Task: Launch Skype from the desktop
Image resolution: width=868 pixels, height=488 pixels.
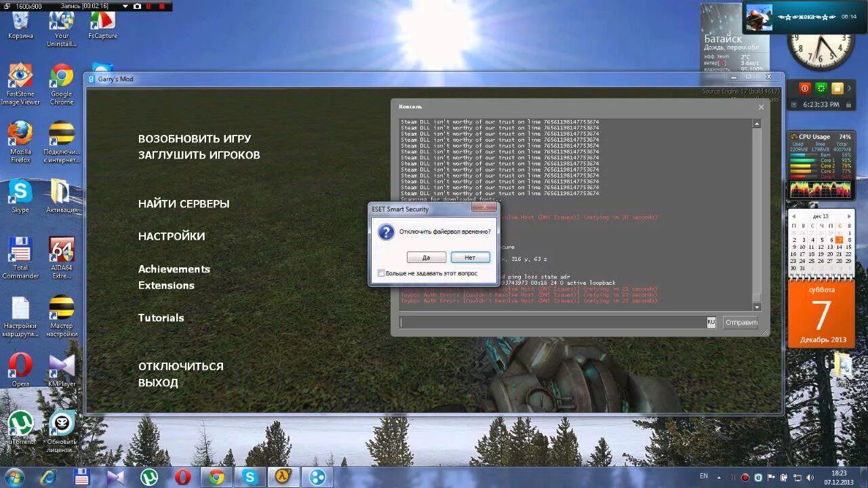Action: (20, 197)
